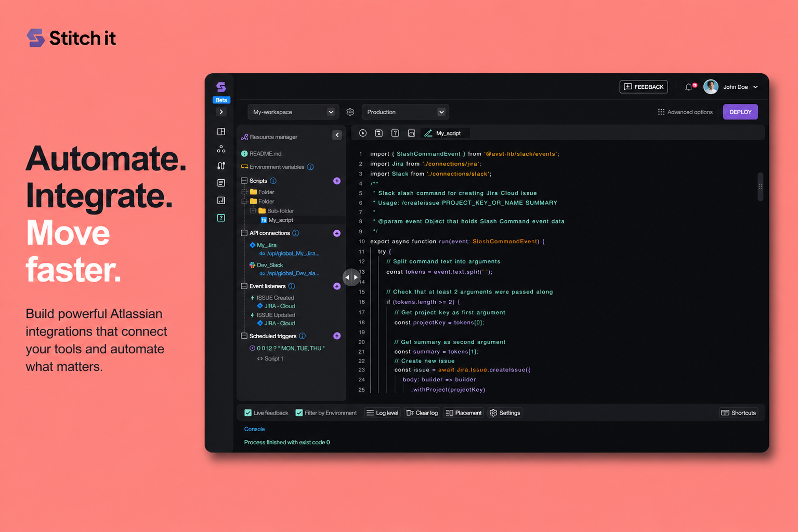Viewport: 798px width, 532px height.
Task: Open workspace settings gear icon
Action: [350, 112]
